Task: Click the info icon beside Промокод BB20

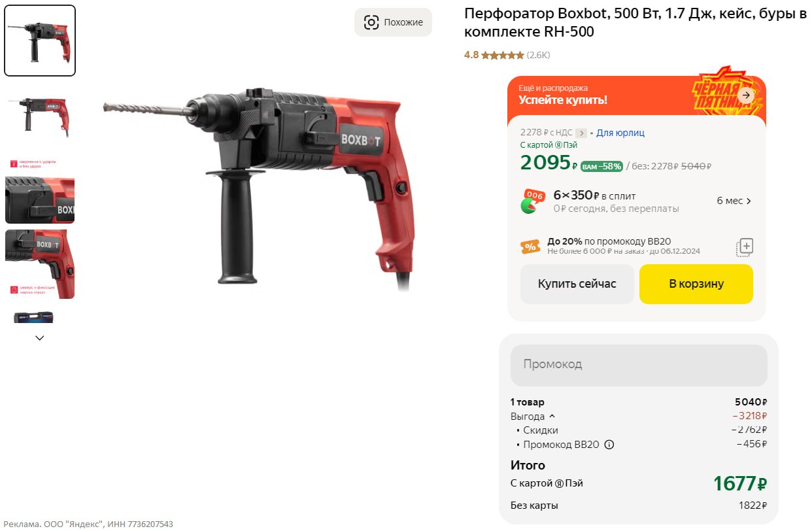Action: (609, 445)
